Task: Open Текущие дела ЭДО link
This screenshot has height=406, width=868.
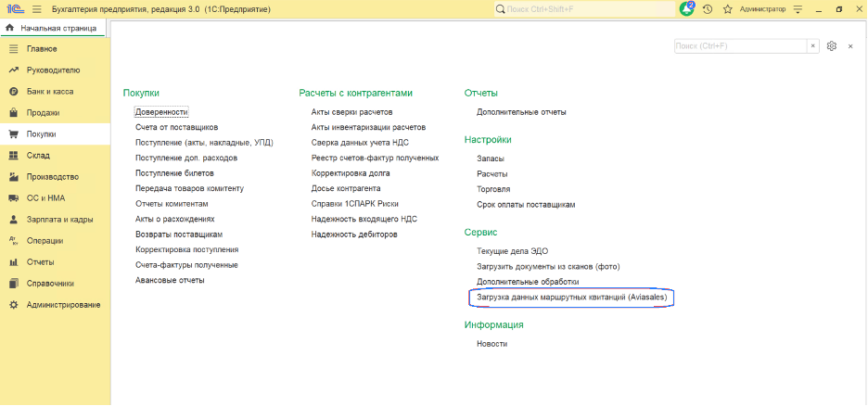Action: pos(513,251)
